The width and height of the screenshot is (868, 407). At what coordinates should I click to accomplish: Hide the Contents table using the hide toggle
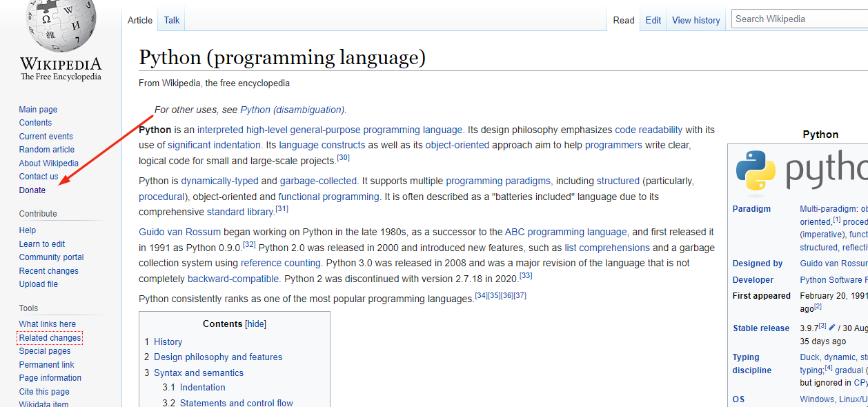256,324
